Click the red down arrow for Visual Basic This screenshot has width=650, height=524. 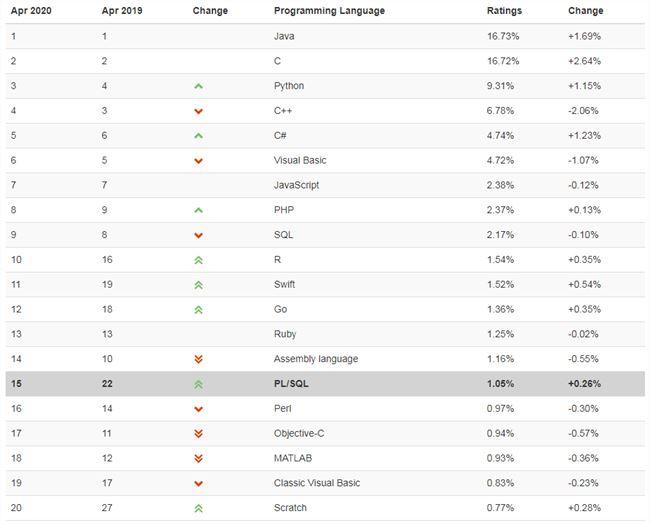(198, 161)
